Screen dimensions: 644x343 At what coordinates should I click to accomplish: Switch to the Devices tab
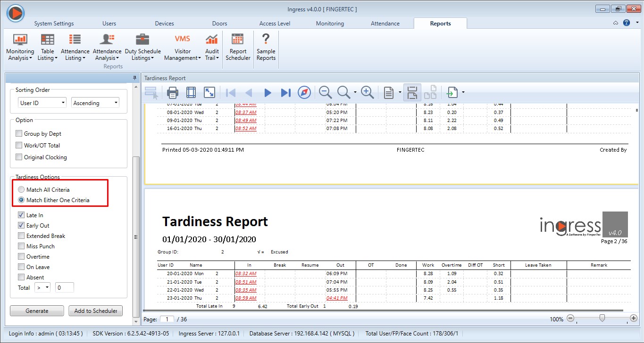click(165, 24)
